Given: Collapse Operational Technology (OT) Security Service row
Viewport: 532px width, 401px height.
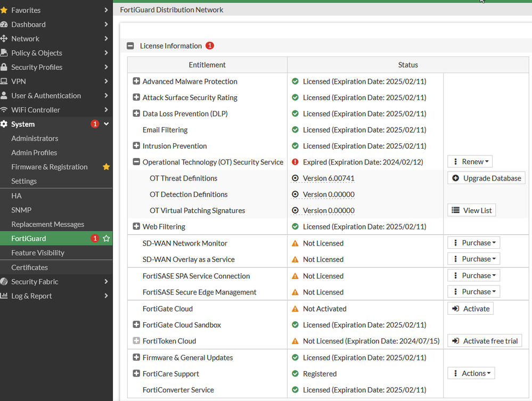Looking at the screenshot, I should pos(136,162).
